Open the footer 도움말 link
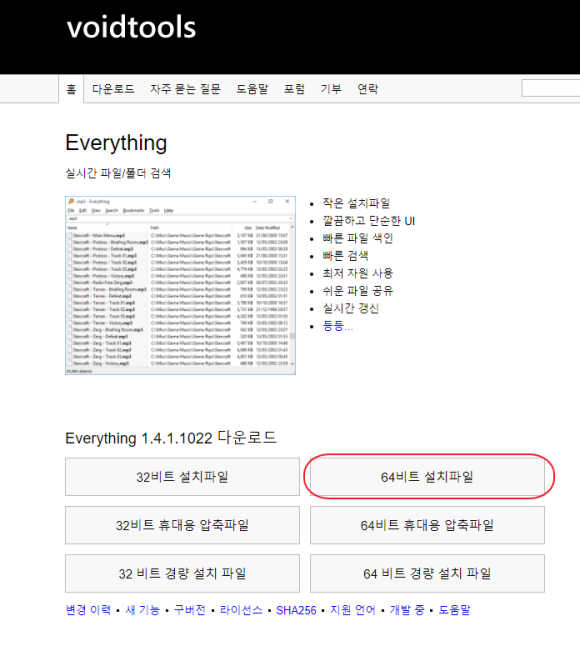580x661 pixels. tap(454, 610)
